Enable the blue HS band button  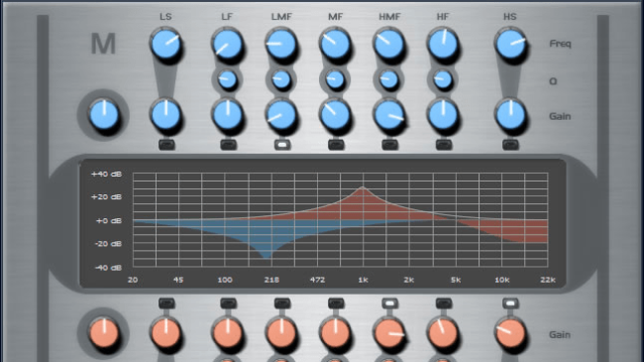coord(510,145)
